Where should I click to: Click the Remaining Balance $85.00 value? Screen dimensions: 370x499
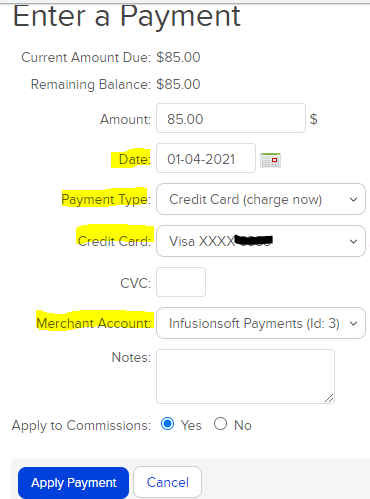(178, 84)
